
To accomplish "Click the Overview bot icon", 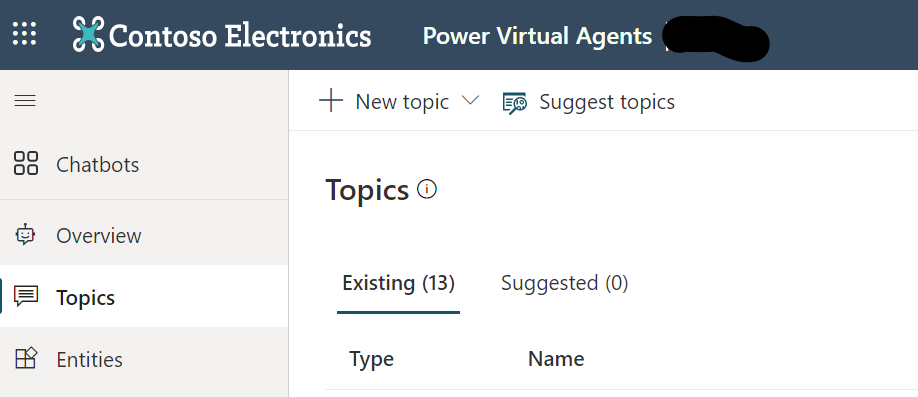I will 25,235.
